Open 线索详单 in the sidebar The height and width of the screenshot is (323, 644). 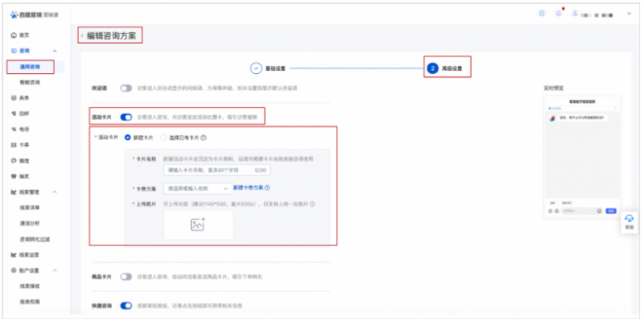[x=30, y=208]
